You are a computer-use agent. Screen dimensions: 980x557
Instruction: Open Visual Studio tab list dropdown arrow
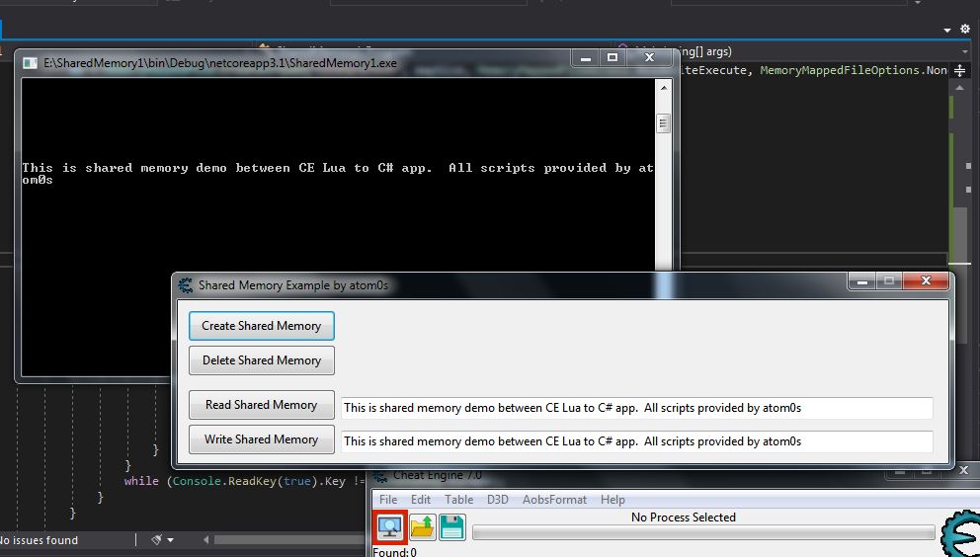[x=947, y=30]
